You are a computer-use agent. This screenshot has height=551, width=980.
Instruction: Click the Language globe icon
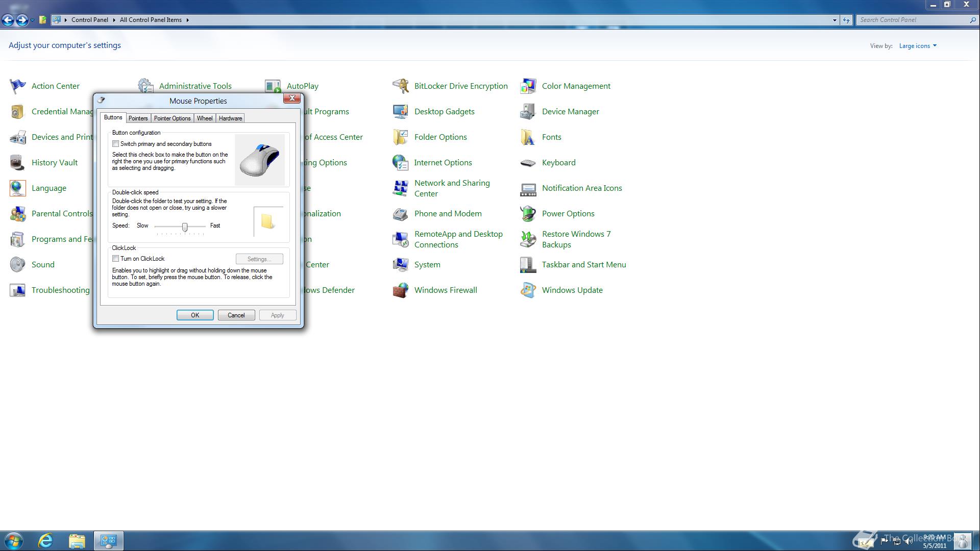(x=17, y=188)
